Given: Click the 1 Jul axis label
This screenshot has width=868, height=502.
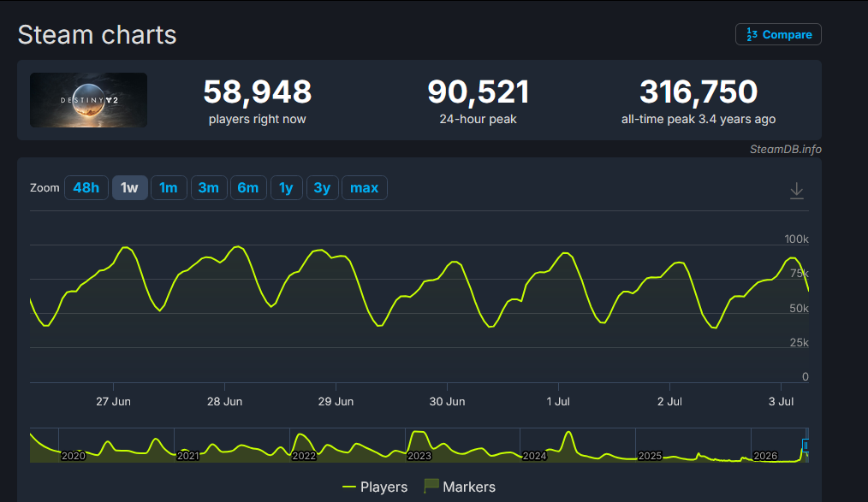Looking at the screenshot, I should click(558, 401).
